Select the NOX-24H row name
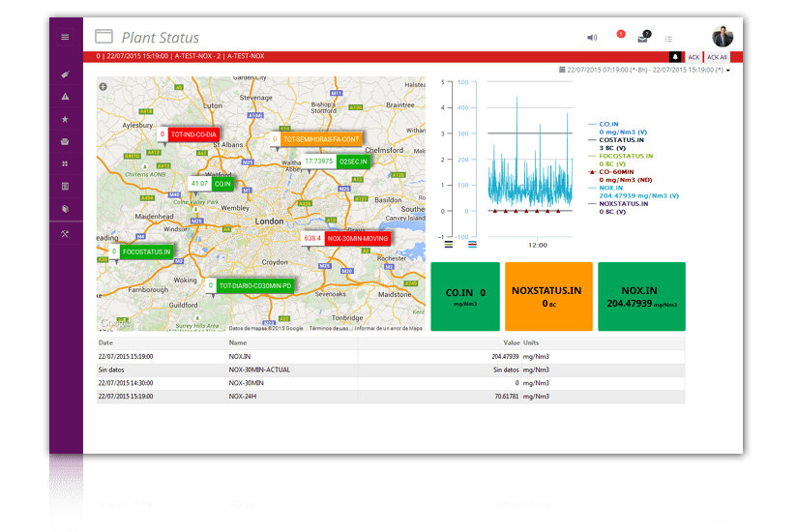Screen dimensions: 798x532 point(243,396)
